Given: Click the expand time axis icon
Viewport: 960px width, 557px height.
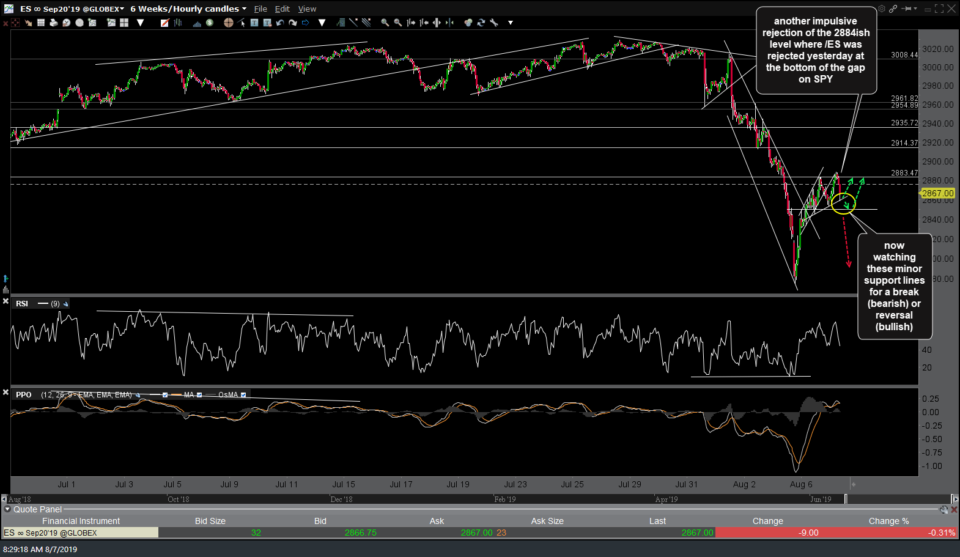Looking at the screenshot, I should click(437, 23).
